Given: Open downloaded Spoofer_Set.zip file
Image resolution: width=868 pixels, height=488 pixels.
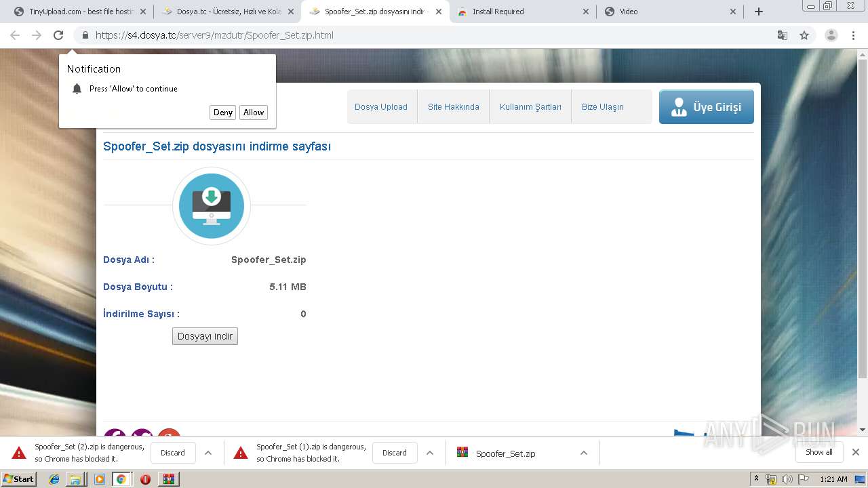Looking at the screenshot, I should coord(505,453).
